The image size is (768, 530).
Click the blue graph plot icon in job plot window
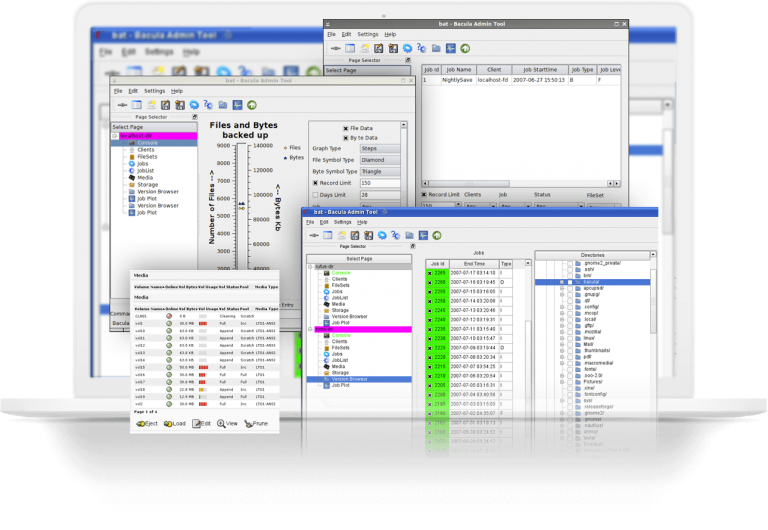[x=238, y=105]
